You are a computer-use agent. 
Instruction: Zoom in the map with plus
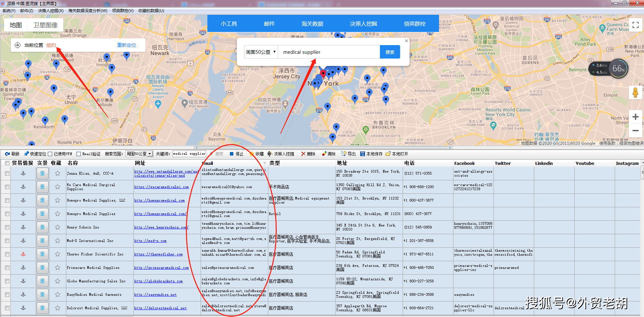tap(636, 117)
